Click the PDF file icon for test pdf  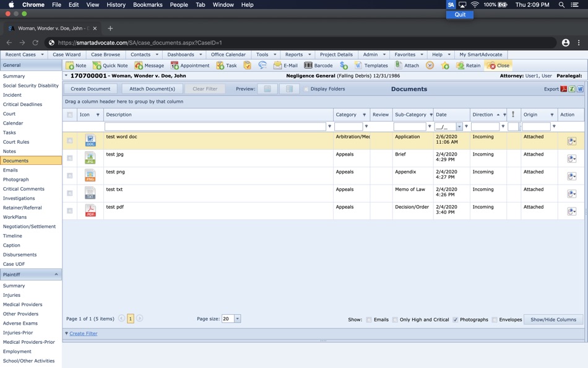coord(90,210)
